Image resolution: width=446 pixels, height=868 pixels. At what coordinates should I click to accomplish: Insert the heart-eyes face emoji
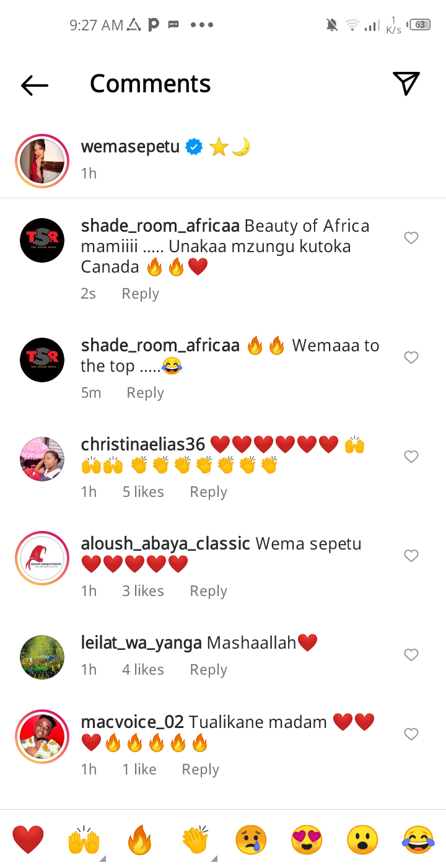point(307,840)
